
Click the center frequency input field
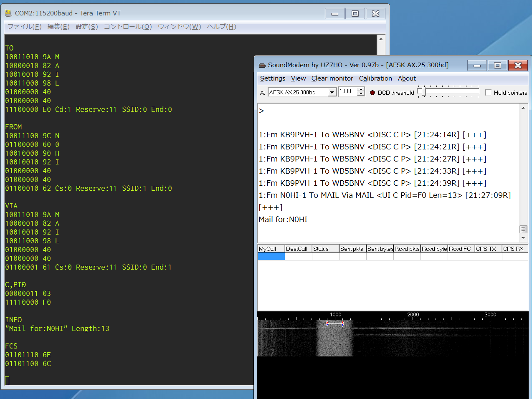347,92
